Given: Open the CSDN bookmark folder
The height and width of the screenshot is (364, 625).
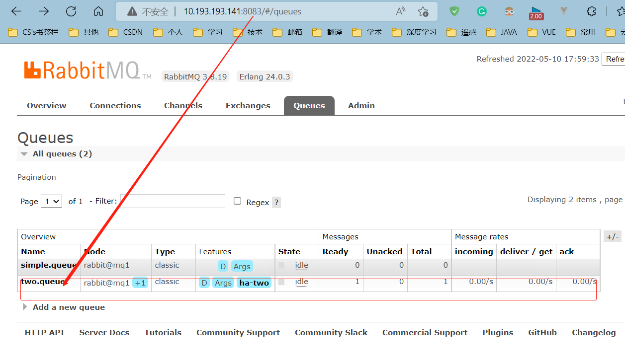Looking at the screenshot, I should [126, 32].
